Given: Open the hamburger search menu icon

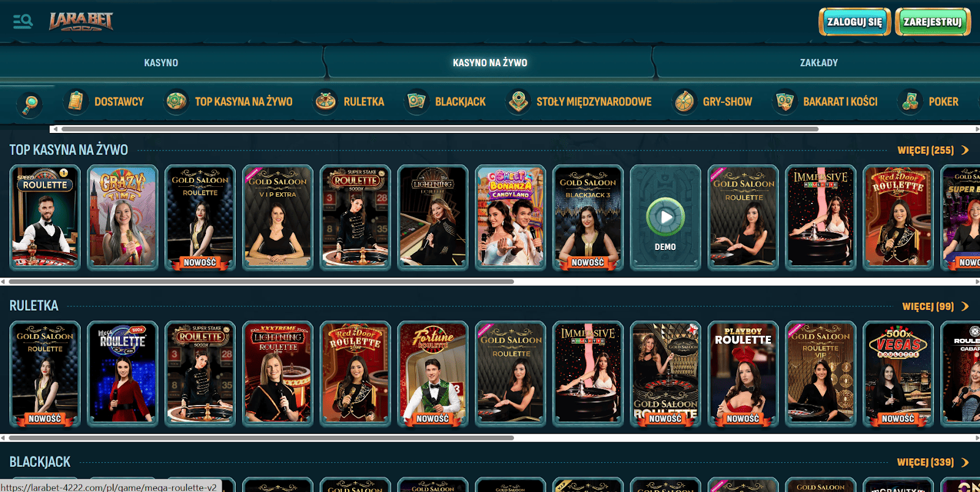Looking at the screenshot, I should [x=23, y=21].
